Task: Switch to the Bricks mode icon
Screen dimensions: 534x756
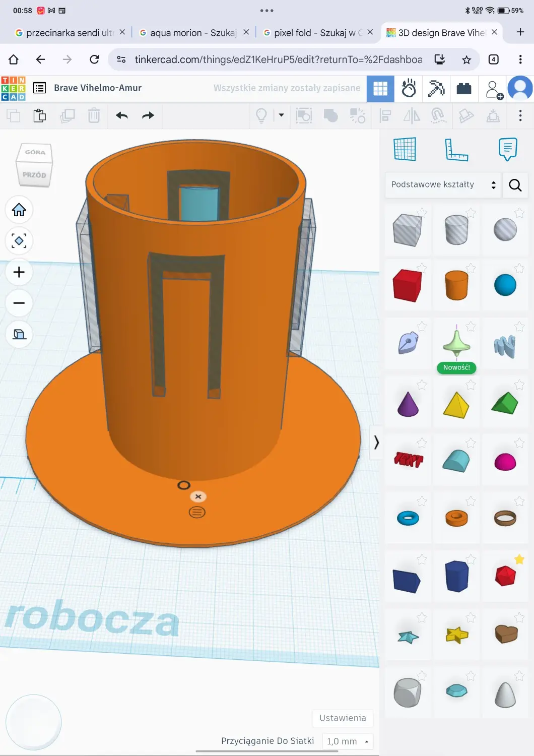Action: pos(464,89)
